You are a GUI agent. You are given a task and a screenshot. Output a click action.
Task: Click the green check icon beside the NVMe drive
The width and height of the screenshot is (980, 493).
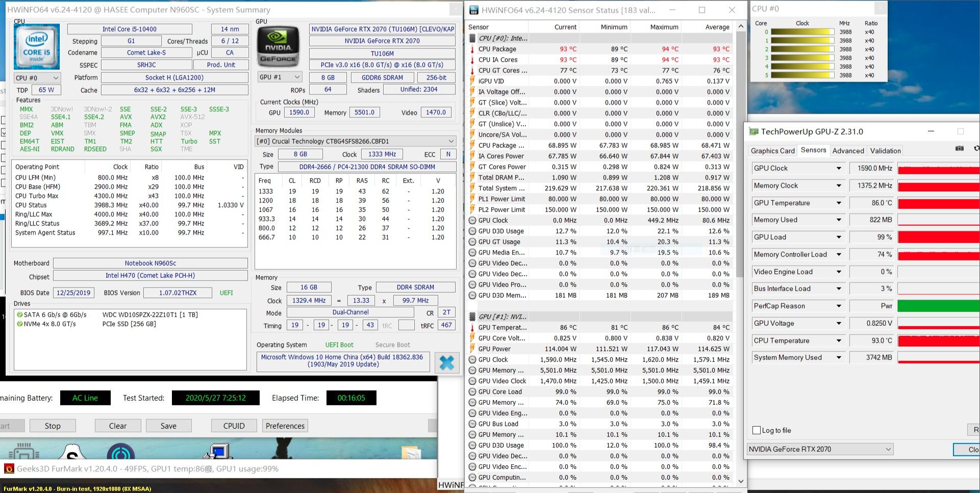click(x=20, y=324)
